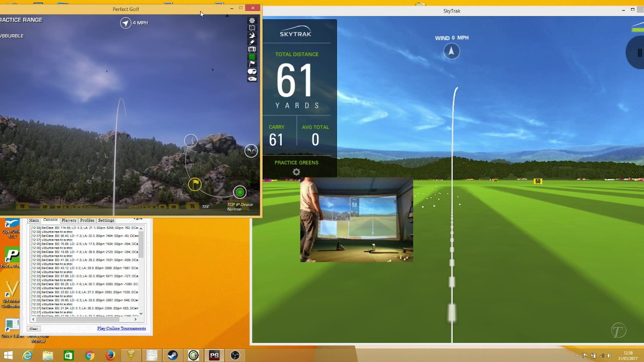Open the course map icon in Perfect Golf

[252, 28]
